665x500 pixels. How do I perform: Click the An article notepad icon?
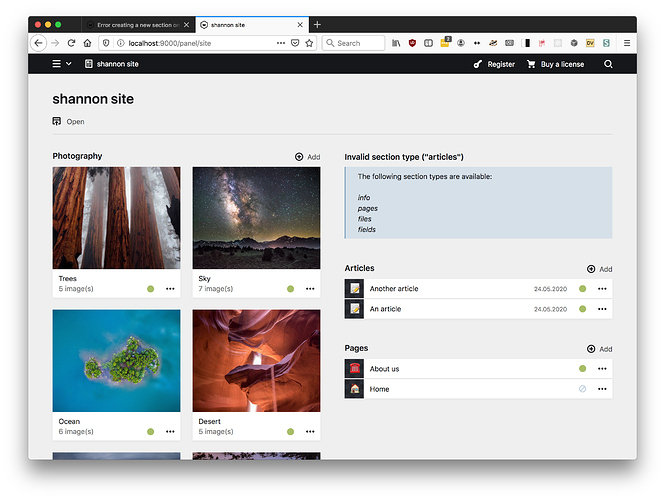[355, 309]
